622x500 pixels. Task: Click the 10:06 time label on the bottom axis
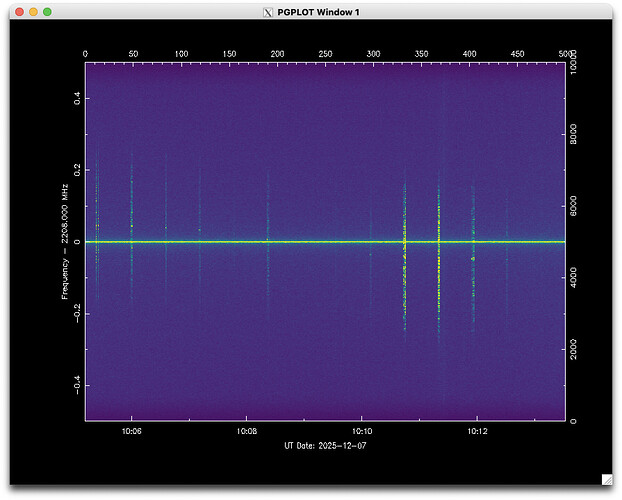[x=131, y=431]
